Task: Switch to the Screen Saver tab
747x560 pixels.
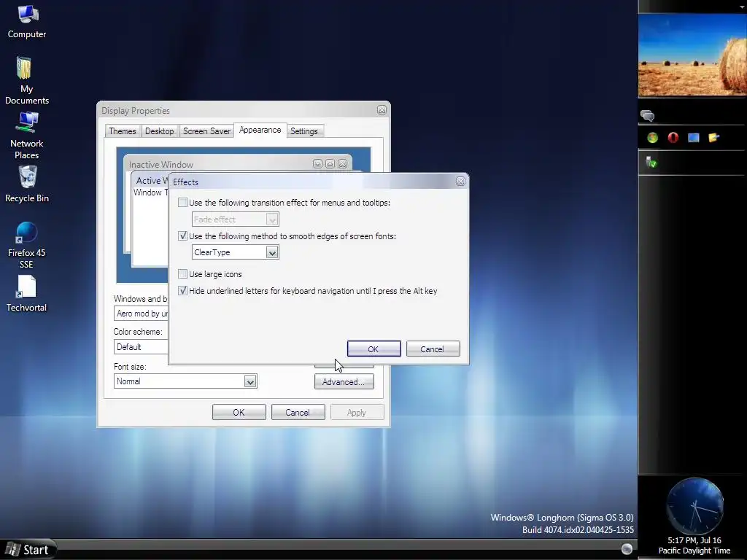Action: 206,131
